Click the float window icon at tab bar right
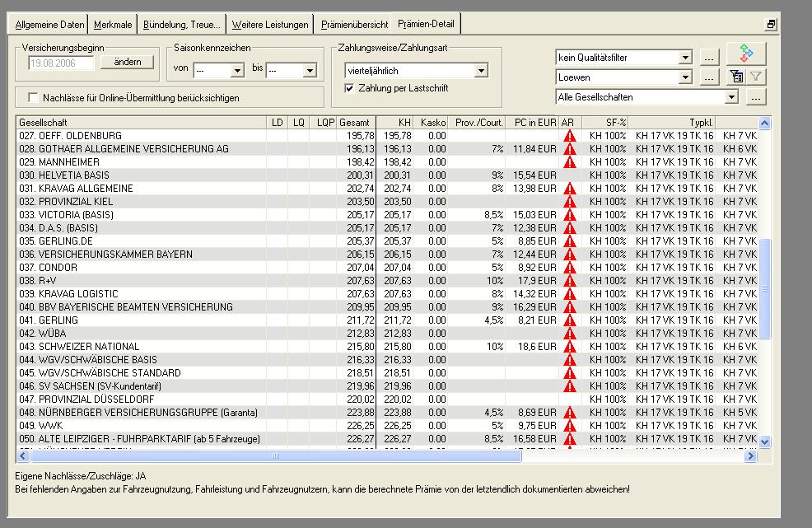This screenshot has width=812, height=528. tap(771, 25)
